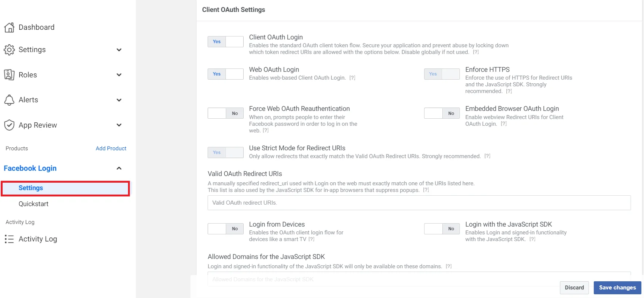
Task: Toggle Use Strict Mode for Redirect URIs
Action: [225, 153]
